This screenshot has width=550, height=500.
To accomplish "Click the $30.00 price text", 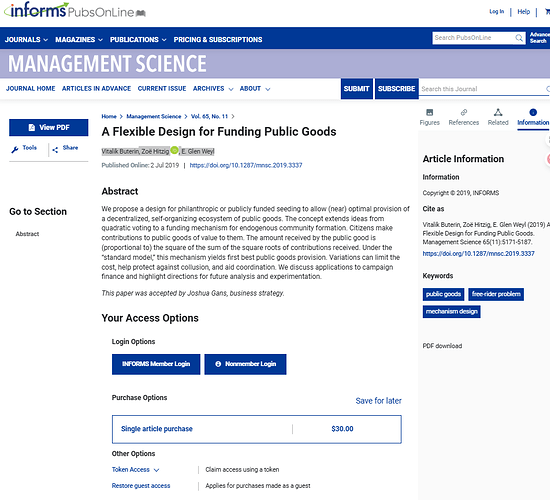I will click(x=342, y=429).
